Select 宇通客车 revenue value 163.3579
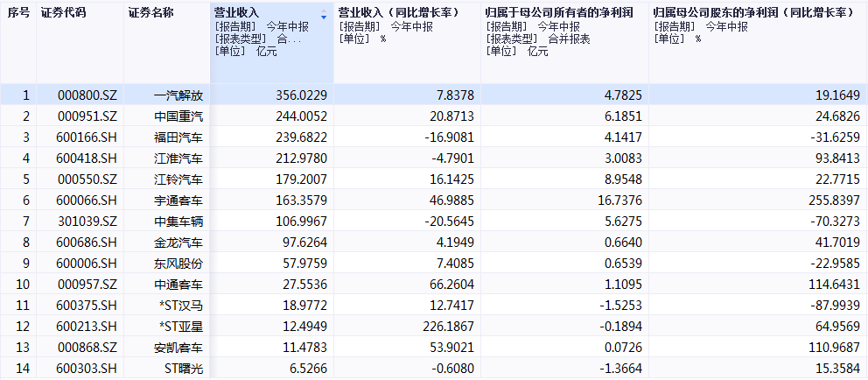 (x=301, y=201)
